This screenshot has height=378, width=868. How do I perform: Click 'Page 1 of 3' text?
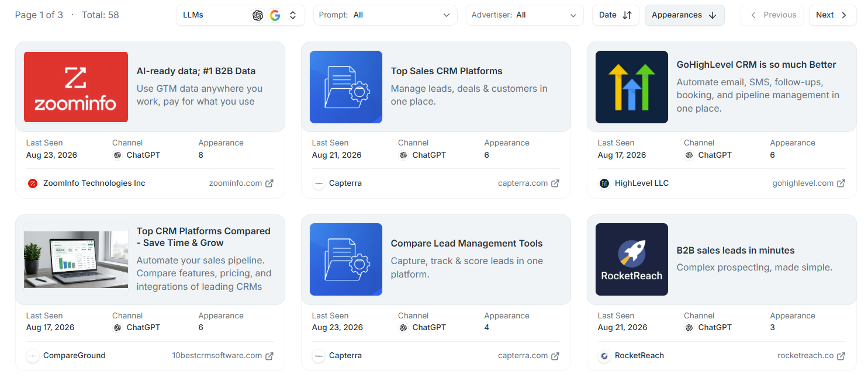point(39,15)
